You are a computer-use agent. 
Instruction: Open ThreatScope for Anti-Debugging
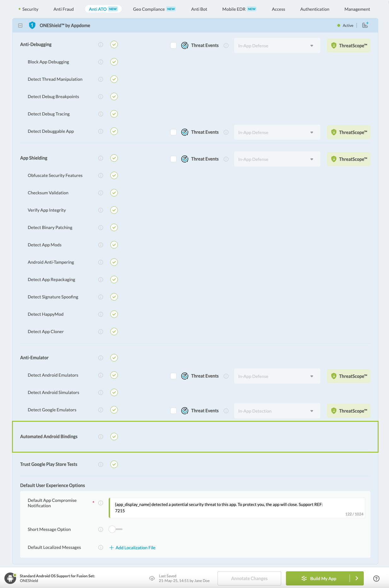(x=348, y=45)
